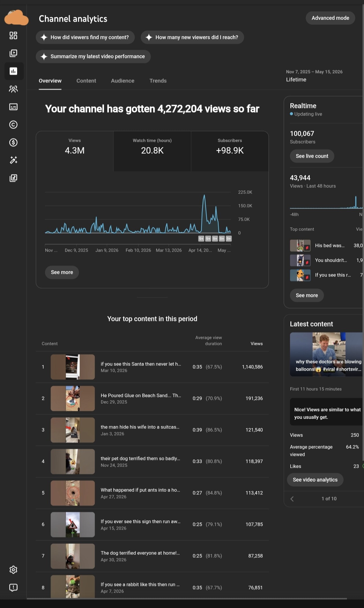Open the Lifetime date range selector
Viewport: 364px width, 608px height.
click(314, 76)
